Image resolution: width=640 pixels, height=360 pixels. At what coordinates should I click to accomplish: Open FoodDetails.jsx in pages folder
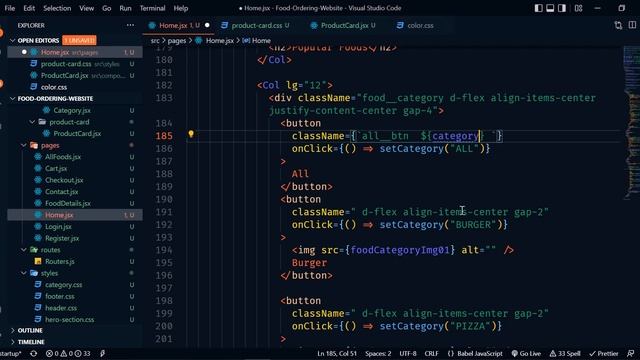(x=75, y=203)
